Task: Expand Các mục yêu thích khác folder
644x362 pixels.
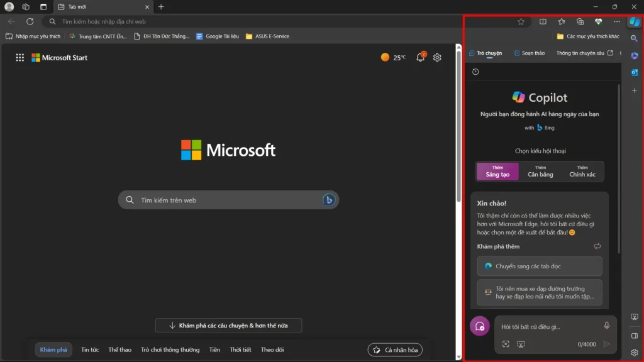Action: tap(588, 36)
